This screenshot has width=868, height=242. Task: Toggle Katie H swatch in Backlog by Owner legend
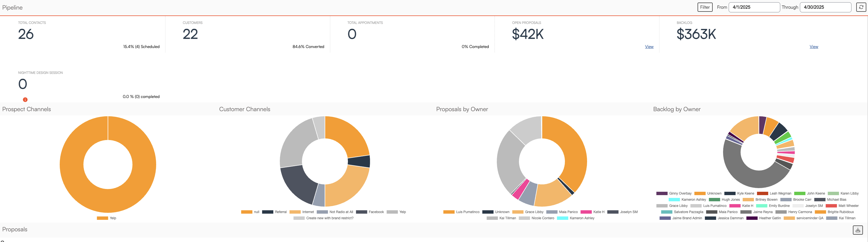tap(735, 206)
